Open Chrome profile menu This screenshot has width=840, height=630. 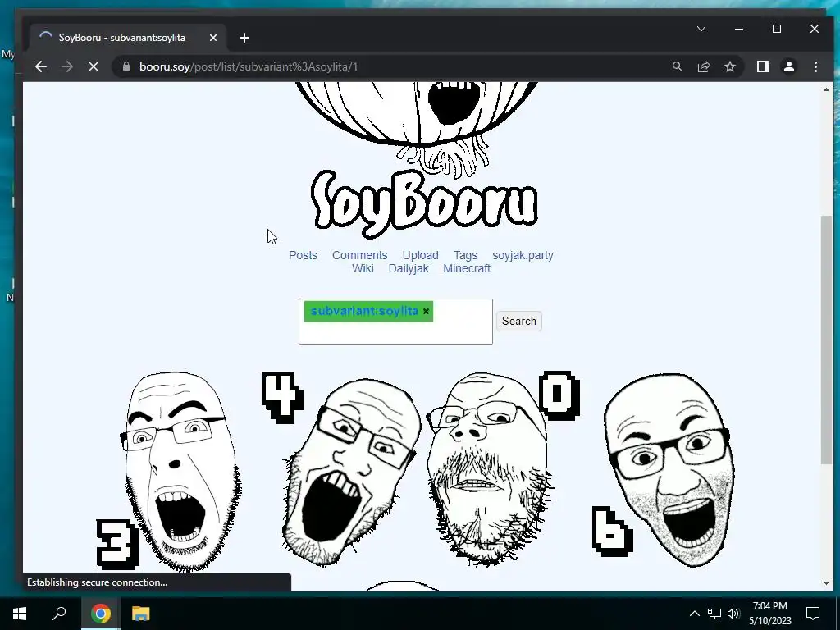point(789,66)
